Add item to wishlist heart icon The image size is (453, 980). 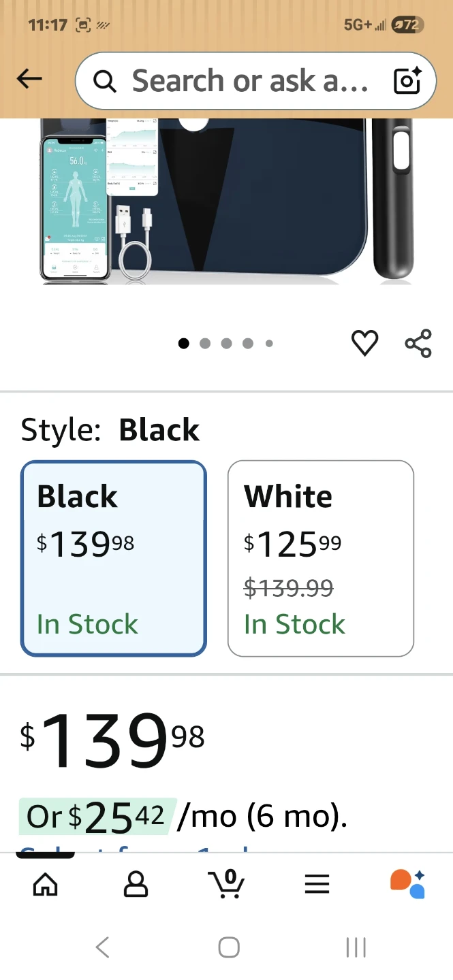pyautogui.click(x=364, y=343)
